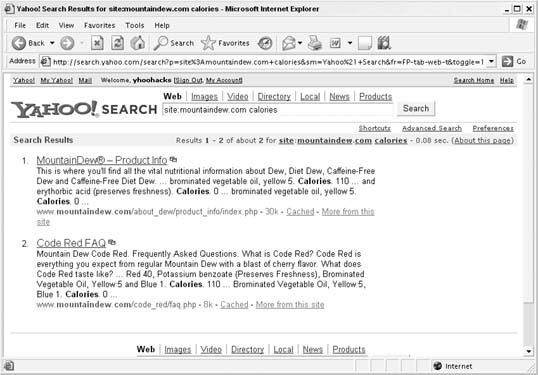Expand the Back button history dropdown
This screenshot has width=538, height=375.
pos(52,43)
